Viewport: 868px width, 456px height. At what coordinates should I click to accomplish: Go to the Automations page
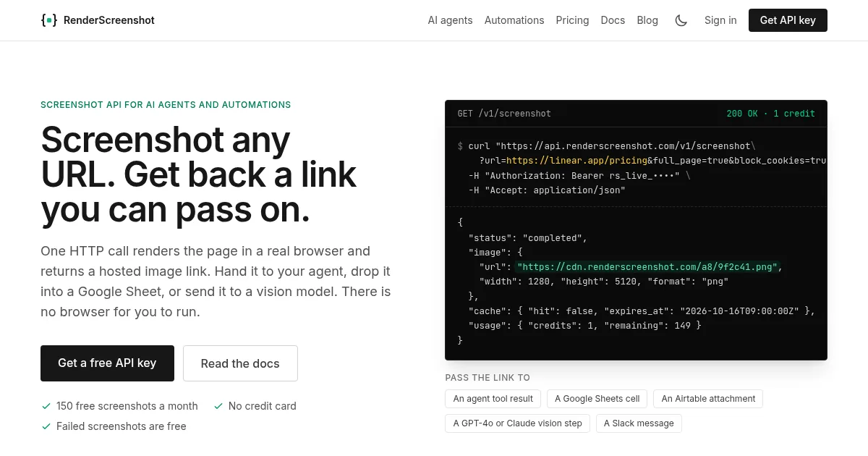point(514,20)
